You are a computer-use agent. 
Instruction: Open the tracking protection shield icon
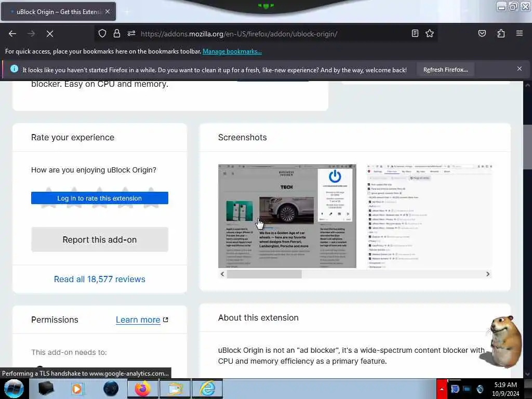click(102, 34)
